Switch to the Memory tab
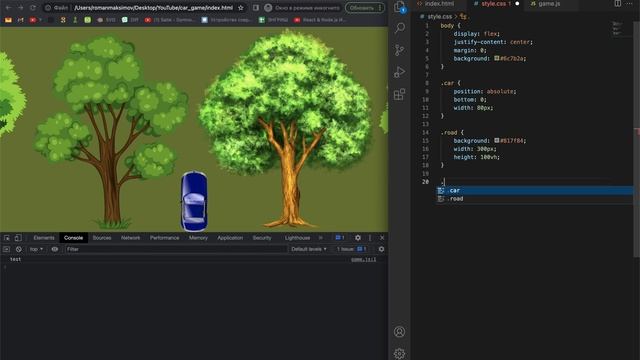 (x=198, y=238)
